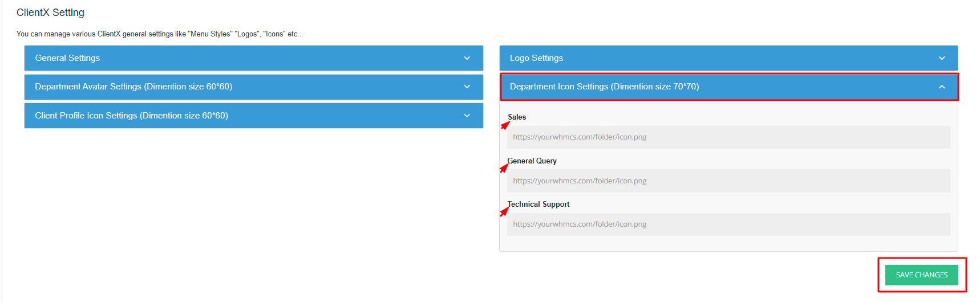Viewport: 980px width, 303px height.
Task: Click the Sales field label
Action: [517, 117]
